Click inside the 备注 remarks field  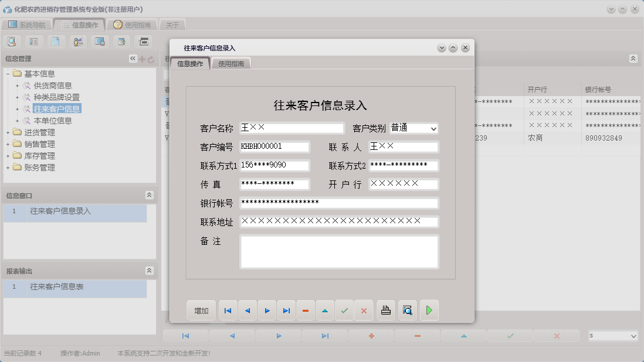[x=340, y=251]
